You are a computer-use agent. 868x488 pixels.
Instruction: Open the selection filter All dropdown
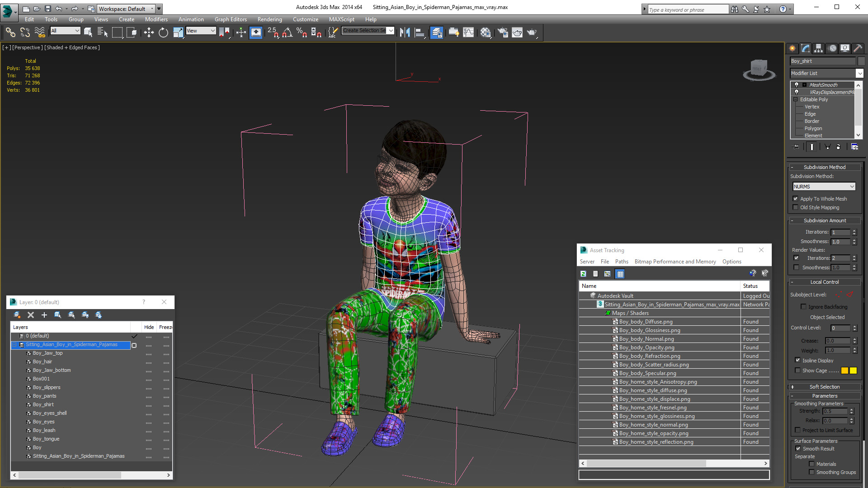[x=65, y=31]
